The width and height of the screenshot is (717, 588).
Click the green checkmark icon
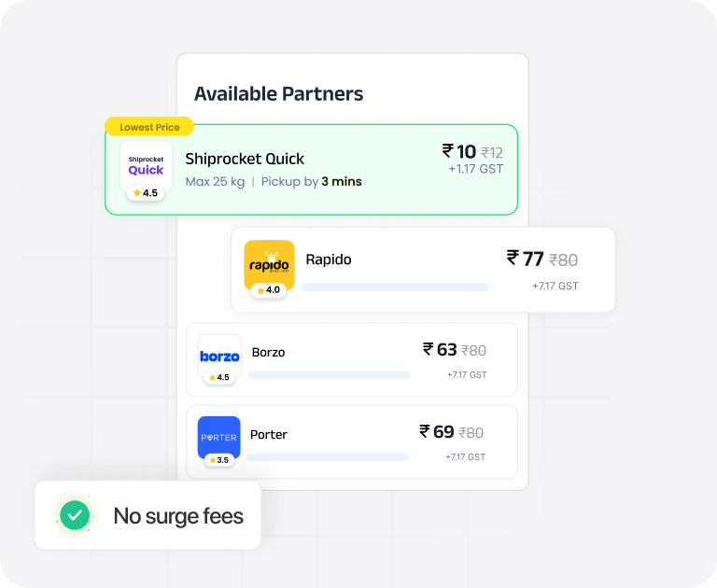75,515
